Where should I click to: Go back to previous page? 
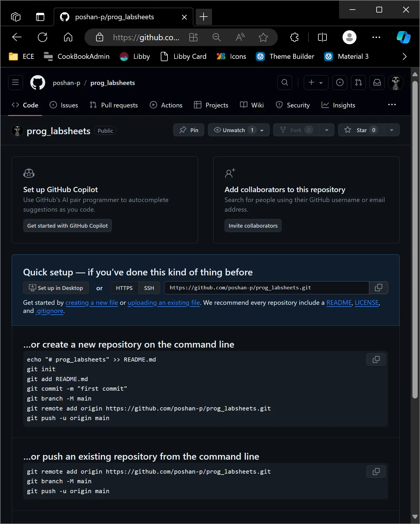(17, 37)
